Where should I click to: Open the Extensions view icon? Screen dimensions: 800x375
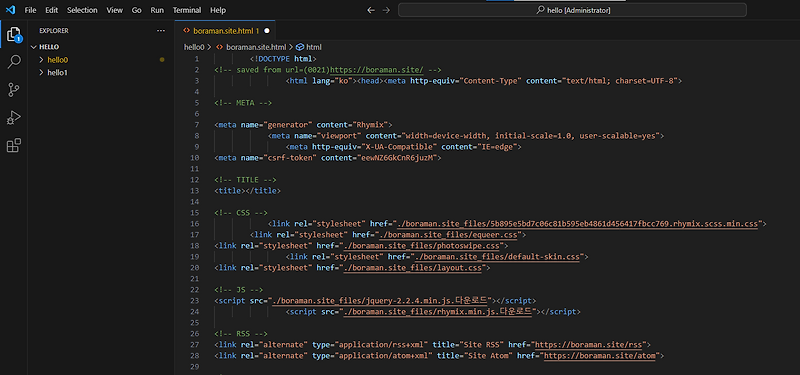[x=14, y=145]
